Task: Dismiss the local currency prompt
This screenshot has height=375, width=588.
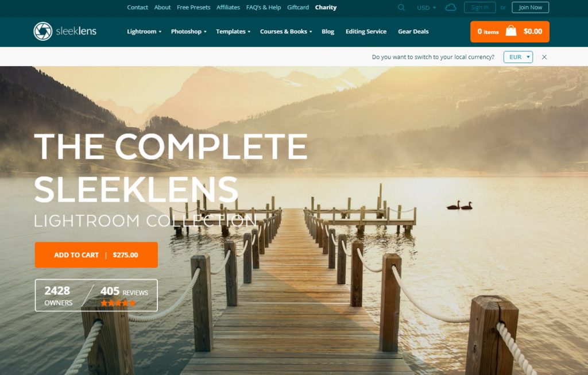Action: click(544, 57)
